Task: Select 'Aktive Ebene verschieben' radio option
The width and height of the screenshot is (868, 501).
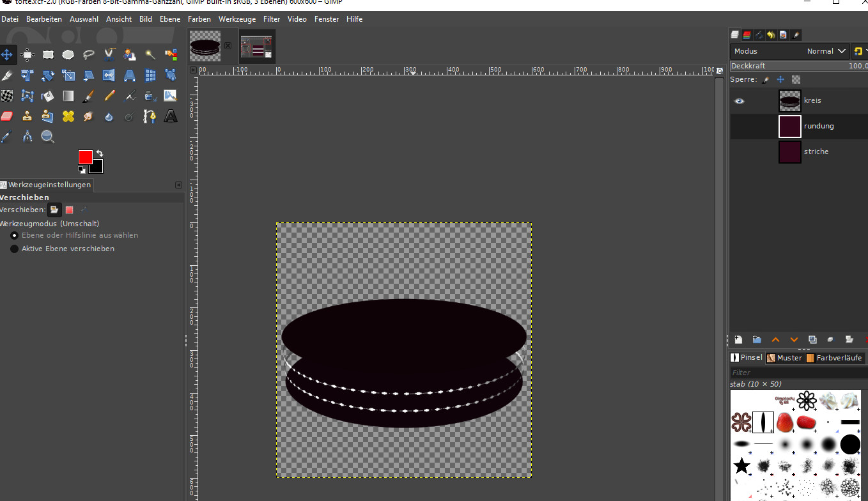Action: tap(15, 249)
